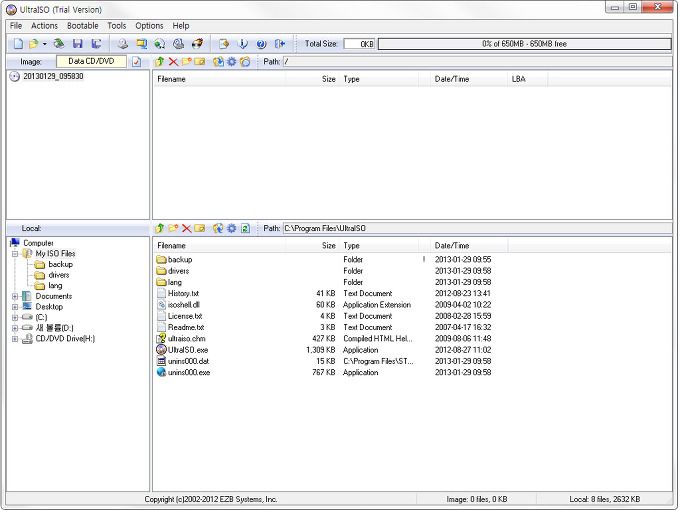This screenshot has width=680, height=510.
Task: Open the File menu
Action: tap(16, 26)
